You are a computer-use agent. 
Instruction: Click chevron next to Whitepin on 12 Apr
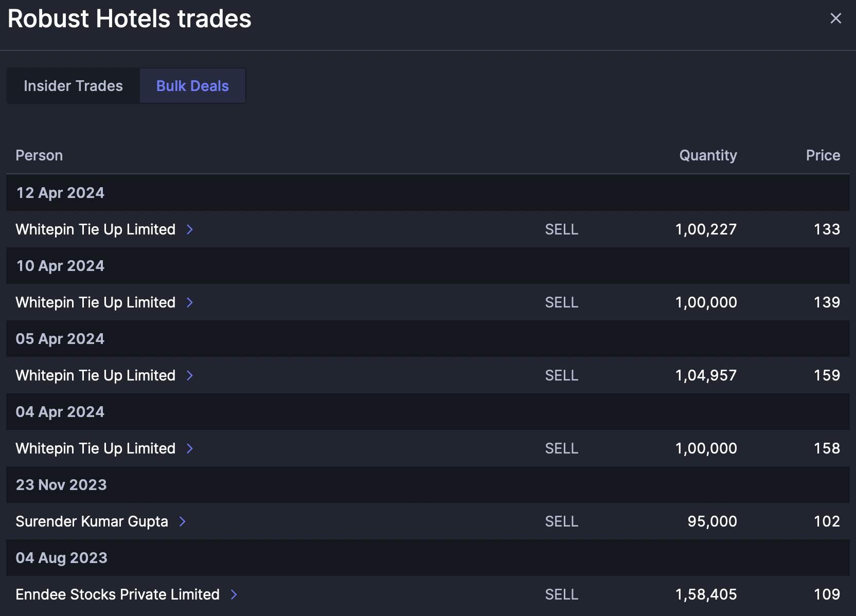click(190, 229)
